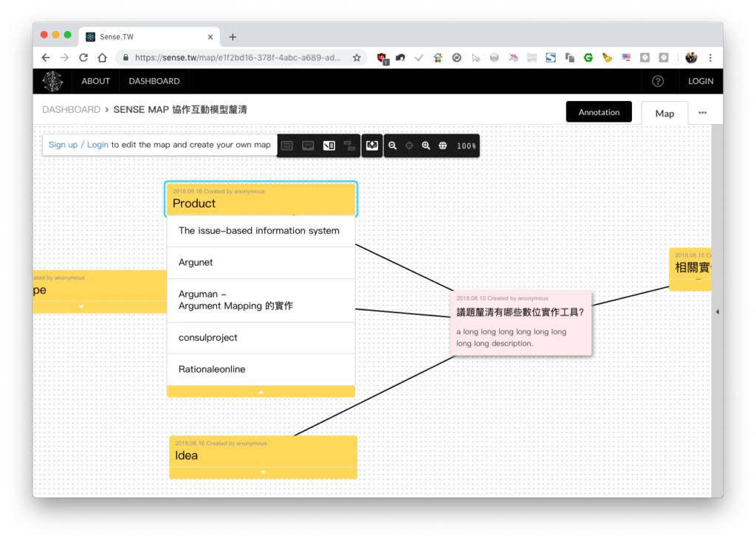756x541 pixels.
Task: Open the three-dots more options menu
Action: 703,113
